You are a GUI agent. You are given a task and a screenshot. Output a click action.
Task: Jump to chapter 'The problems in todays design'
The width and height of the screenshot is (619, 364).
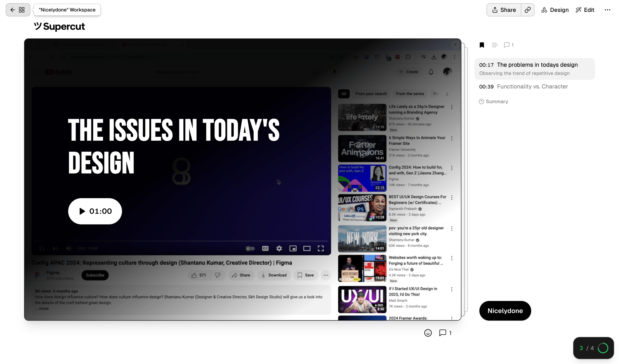click(x=534, y=69)
